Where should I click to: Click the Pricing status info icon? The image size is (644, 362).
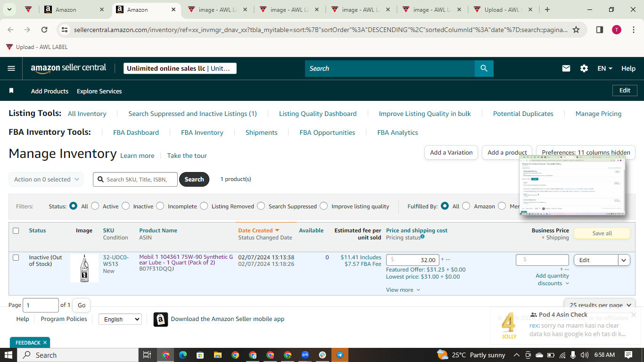(422, 237)
